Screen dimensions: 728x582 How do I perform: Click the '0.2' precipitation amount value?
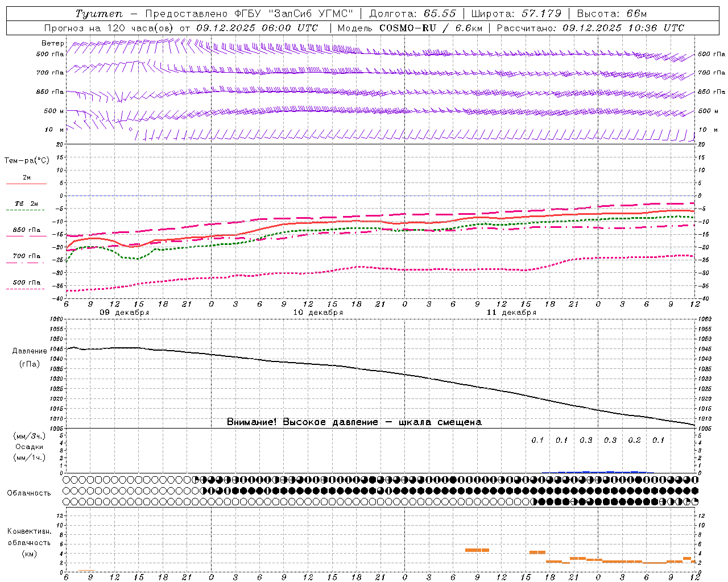[x=634, y=440]
